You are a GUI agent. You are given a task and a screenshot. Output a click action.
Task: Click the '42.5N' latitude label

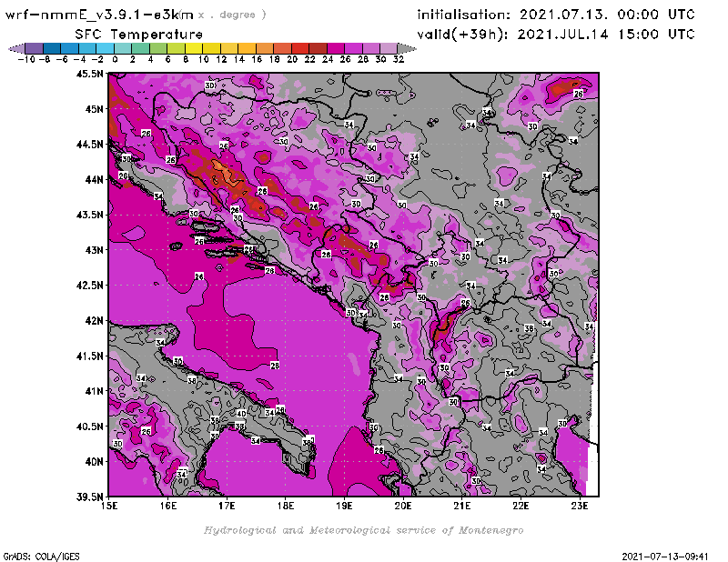89,286
